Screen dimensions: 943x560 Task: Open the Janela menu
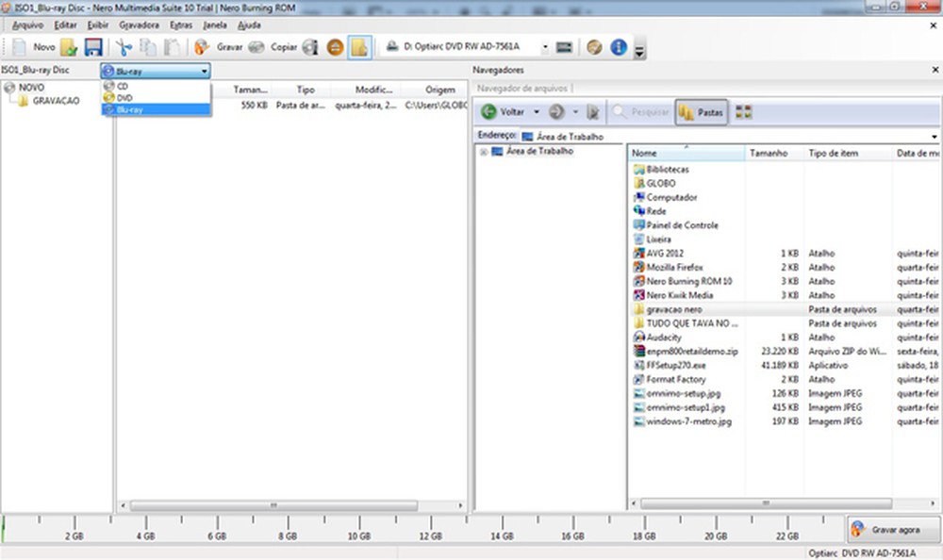point(215,25)
